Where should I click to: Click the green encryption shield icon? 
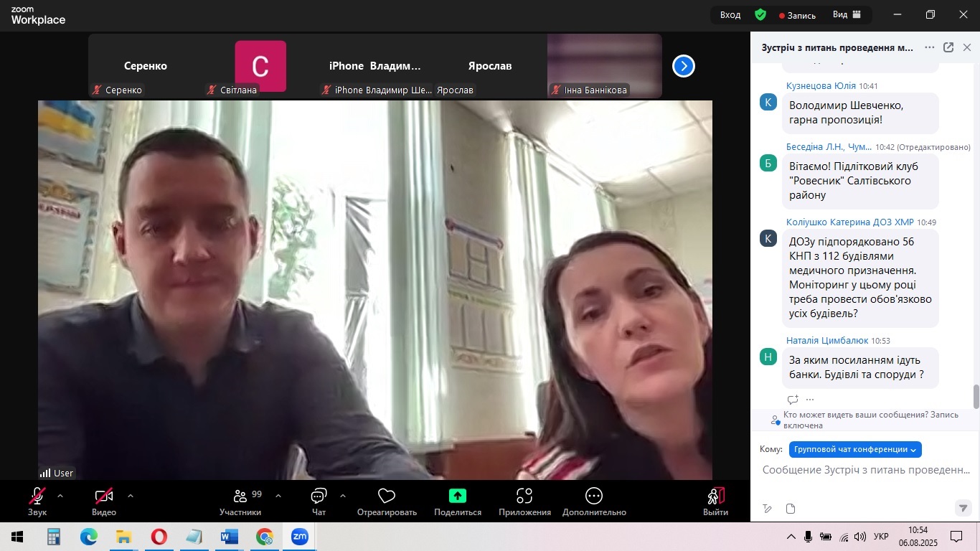[760, 14]
